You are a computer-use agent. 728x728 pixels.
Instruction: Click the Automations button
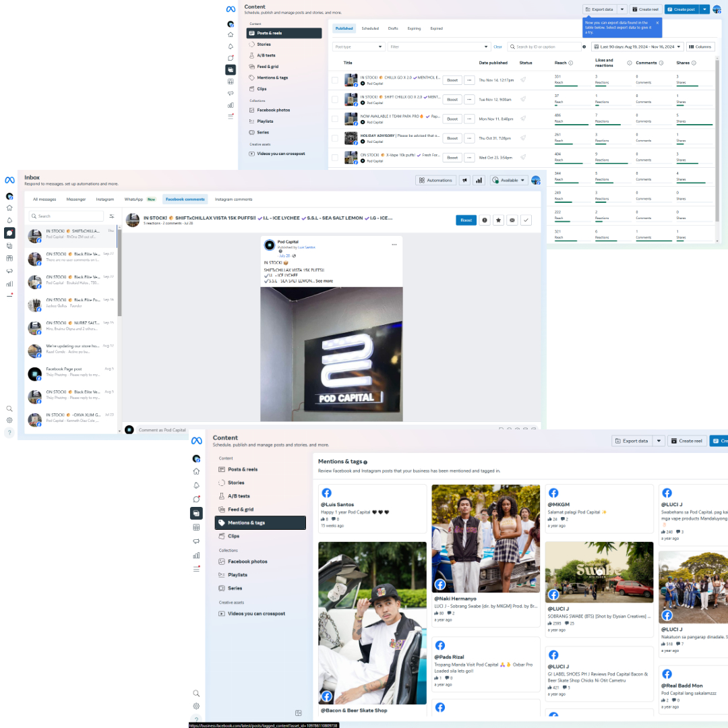click(x=435, y=181)
